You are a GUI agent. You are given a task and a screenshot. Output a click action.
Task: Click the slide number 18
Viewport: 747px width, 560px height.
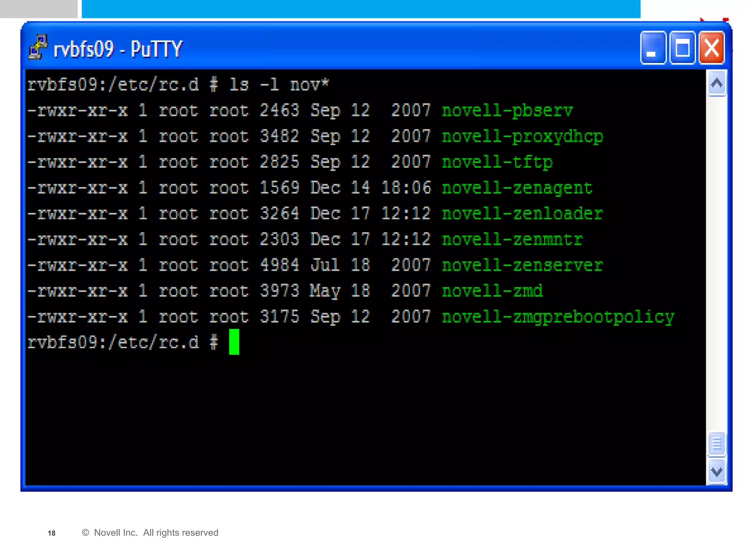pyautogui.click(x=51, y=533)
